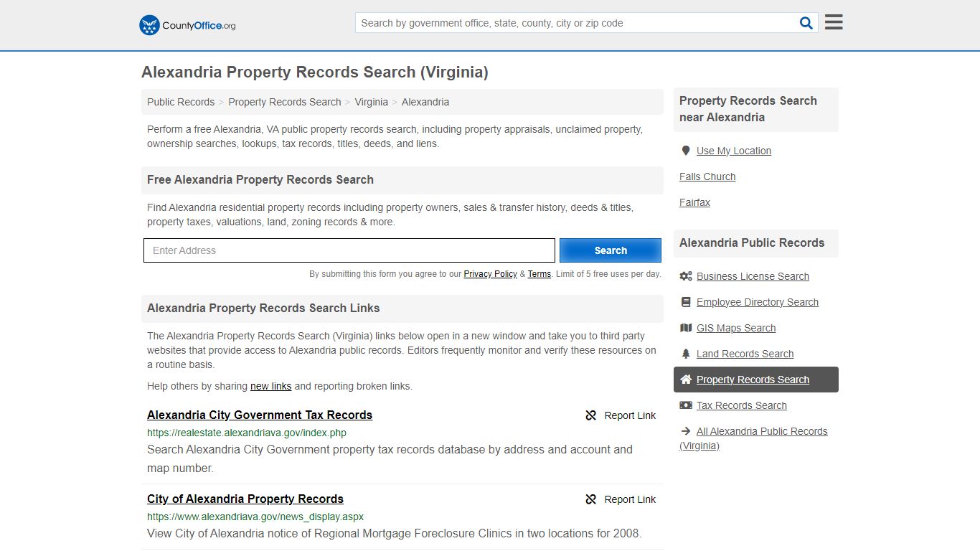Open All Alexandria Public Records (Virginia) link
This screenshot has width=980, height=551.
point(753,438)
